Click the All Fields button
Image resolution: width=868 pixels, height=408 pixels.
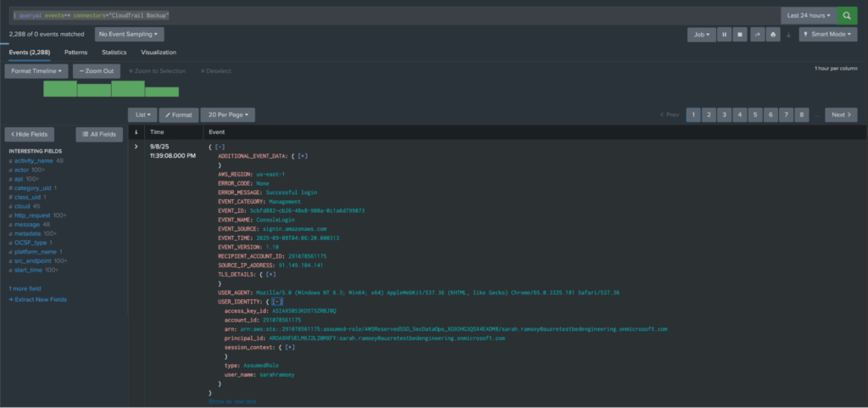(99, 134)
